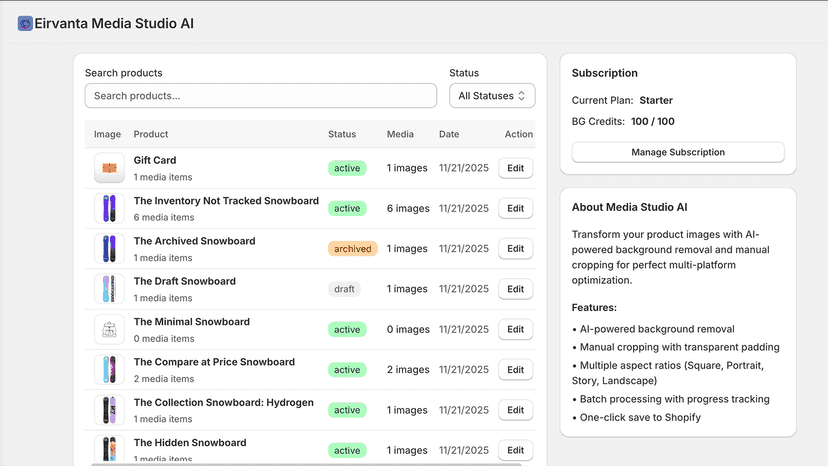828x466 pixels.
Task: Click the AI-powered background removal feature
Action: [x=653, y=329]
